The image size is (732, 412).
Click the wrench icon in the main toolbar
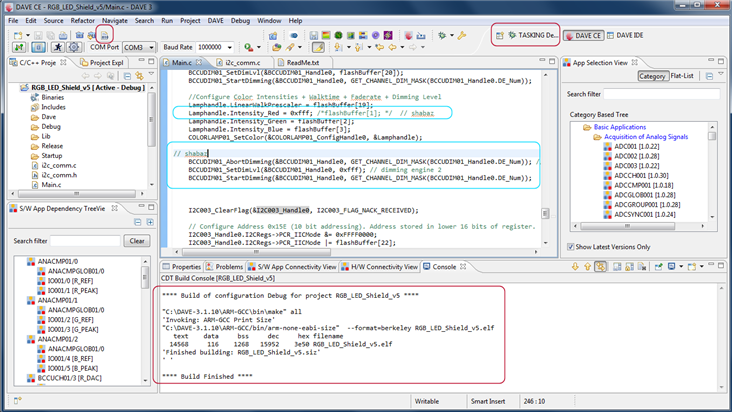(x=462, y=35)
